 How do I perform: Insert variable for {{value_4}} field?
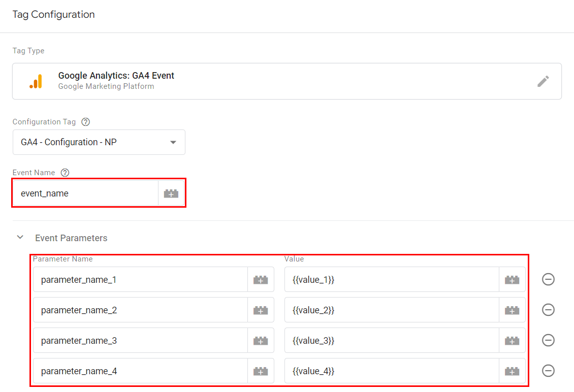tap(512, 371)
